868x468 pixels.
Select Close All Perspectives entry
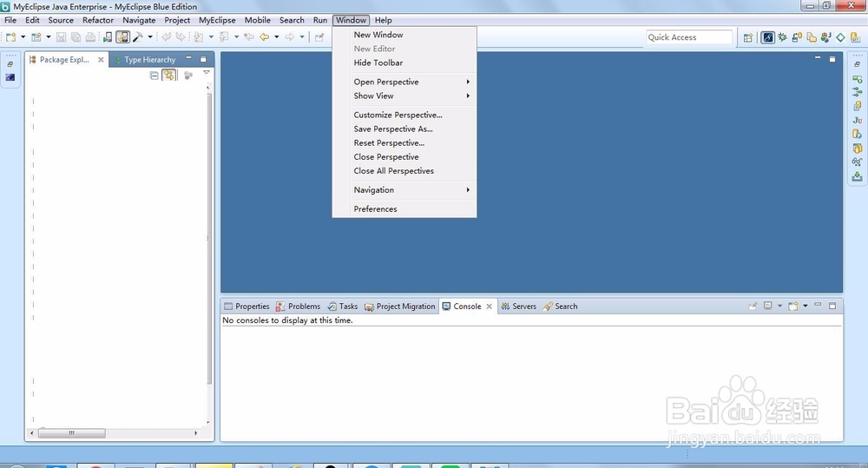404,170
